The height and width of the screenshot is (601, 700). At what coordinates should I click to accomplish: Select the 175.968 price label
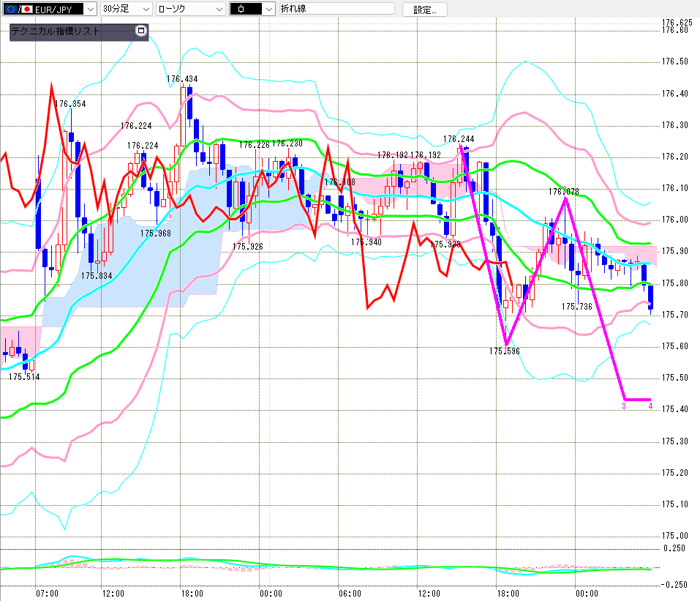[155, 234]
